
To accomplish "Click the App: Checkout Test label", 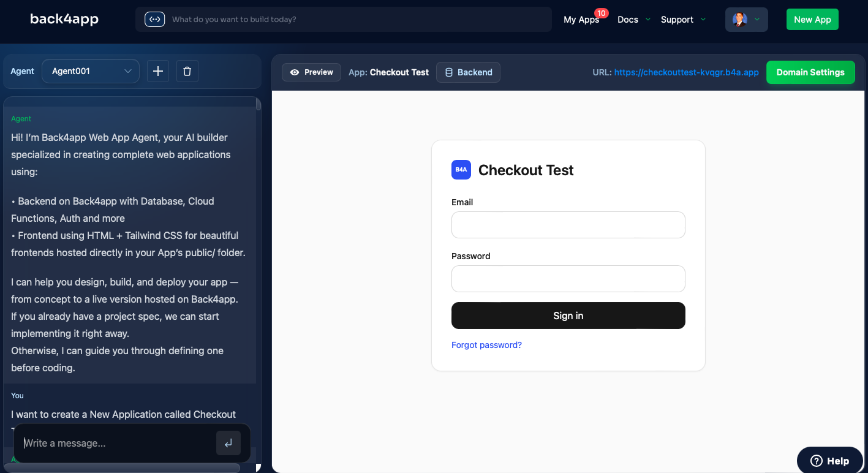I will (x=388, y=72).
